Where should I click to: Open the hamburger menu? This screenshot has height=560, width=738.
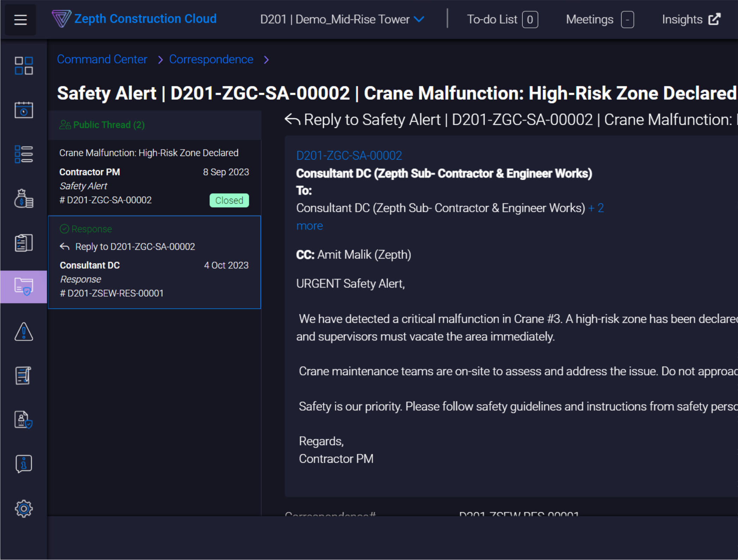click(x=20, y=20)
